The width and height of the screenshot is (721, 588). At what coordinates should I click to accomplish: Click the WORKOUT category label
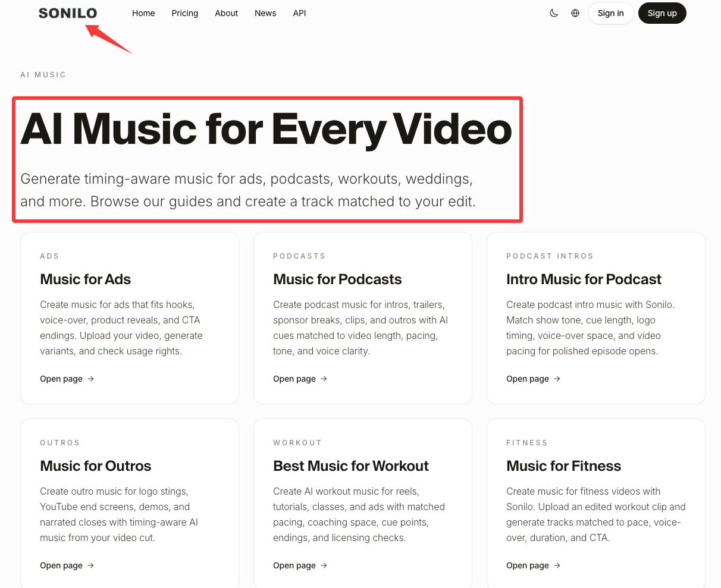(x=297, y=443)
